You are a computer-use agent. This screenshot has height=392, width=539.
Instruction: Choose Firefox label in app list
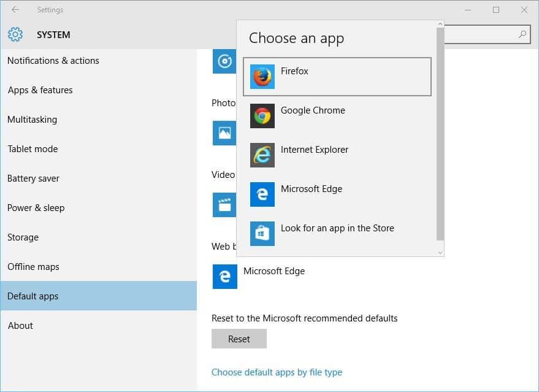pyautogui.click(x=294, y=71)
